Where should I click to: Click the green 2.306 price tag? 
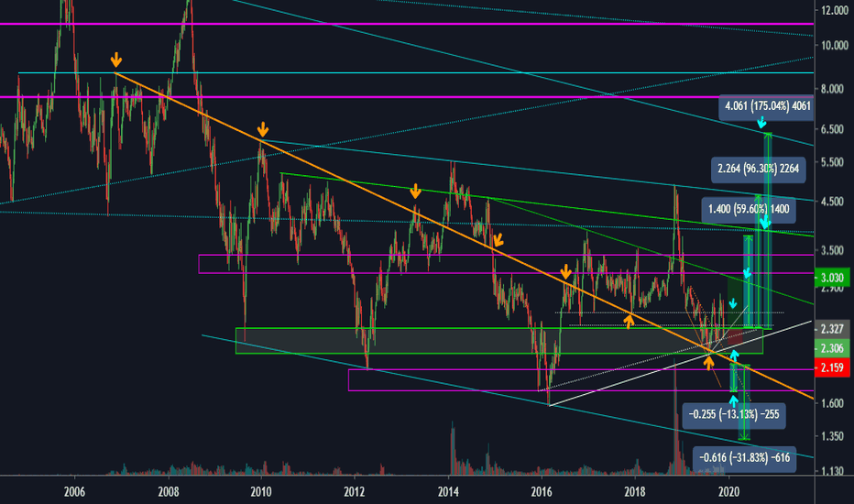pyautogui.click(x=832, y=348)
